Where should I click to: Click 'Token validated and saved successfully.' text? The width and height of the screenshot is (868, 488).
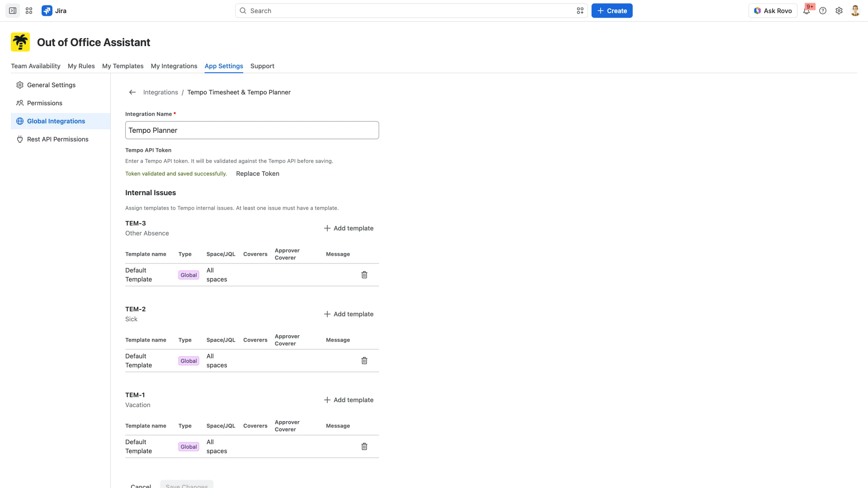(176, 174)
